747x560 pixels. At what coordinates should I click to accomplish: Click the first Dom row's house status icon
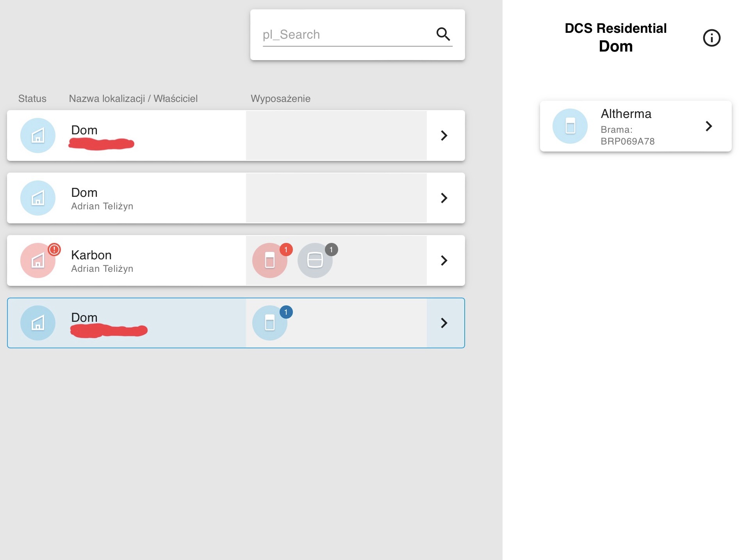point(38,136)
